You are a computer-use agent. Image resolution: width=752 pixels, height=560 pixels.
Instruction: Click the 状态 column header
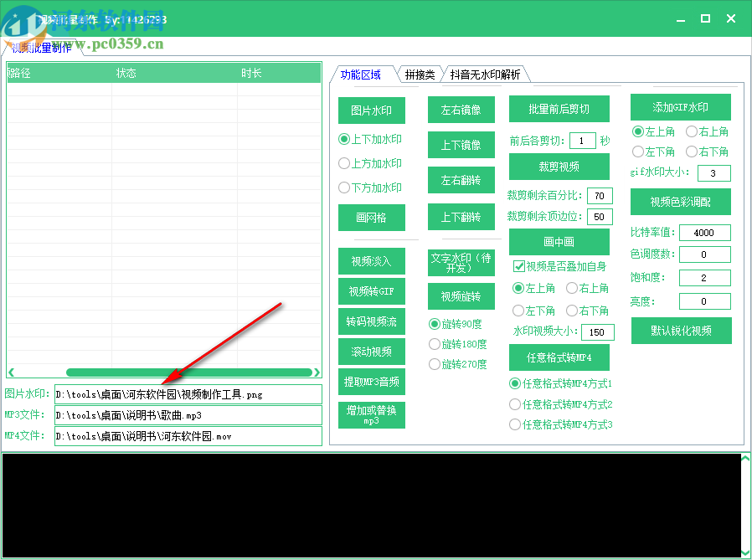(x=174, y=73)
